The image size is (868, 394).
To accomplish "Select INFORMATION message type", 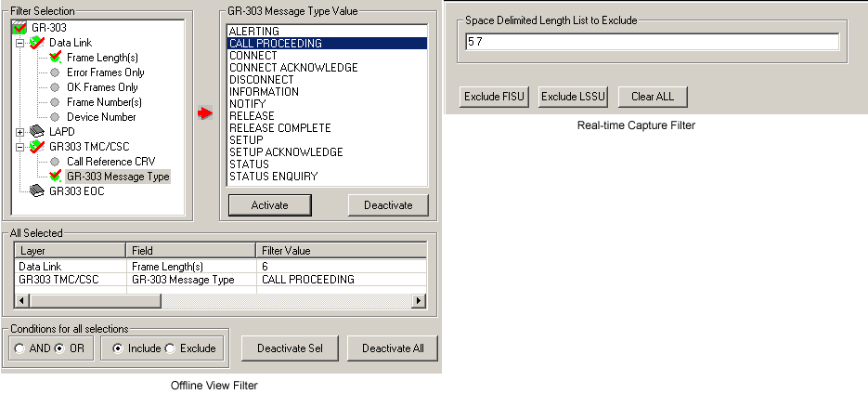I will (327, 91).
